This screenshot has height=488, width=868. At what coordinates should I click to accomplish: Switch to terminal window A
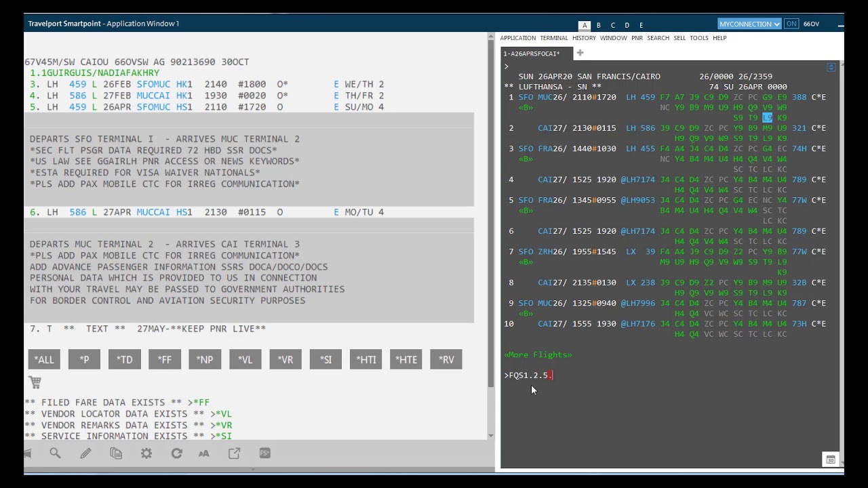coord(585,25)
